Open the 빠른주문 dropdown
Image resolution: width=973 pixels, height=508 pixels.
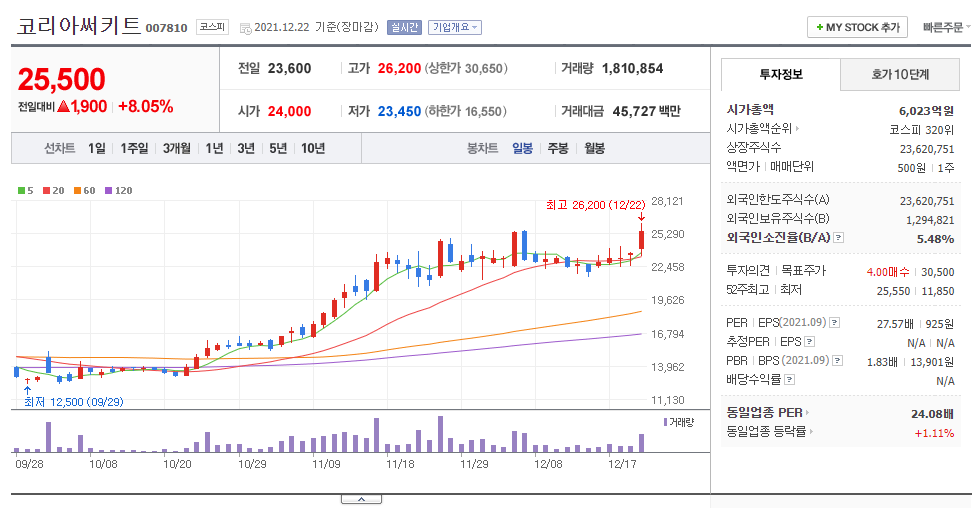pos(946,27)
